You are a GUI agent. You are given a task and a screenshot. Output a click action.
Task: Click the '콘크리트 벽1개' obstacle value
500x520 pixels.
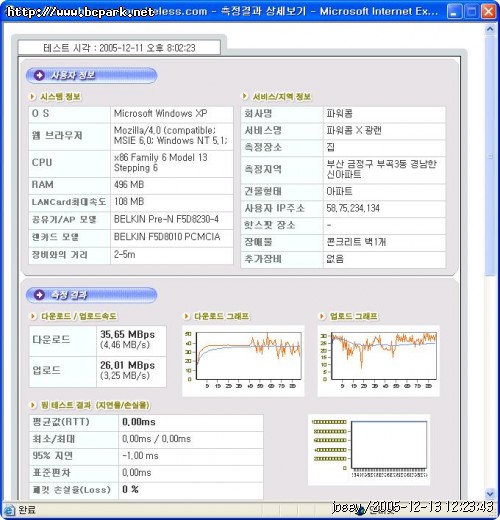click(x=356, y=242)
